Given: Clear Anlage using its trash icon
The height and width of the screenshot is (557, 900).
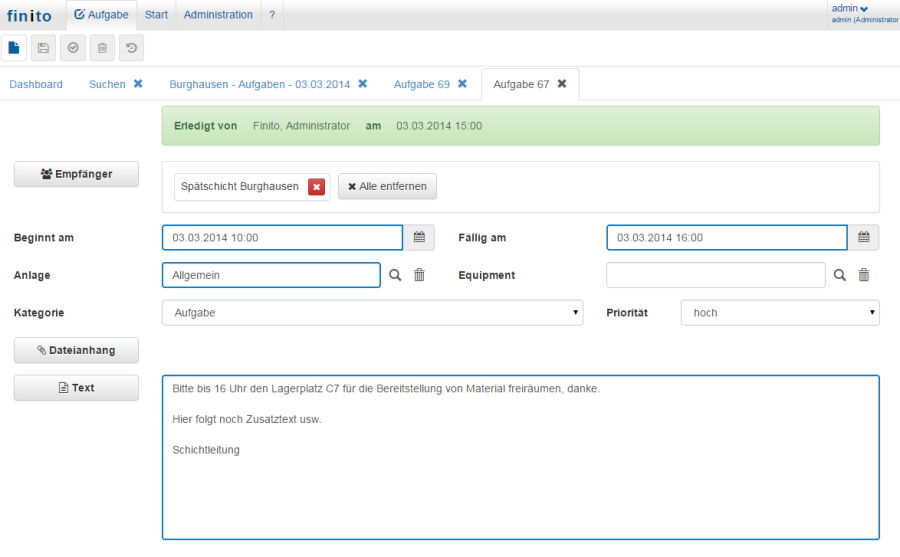Looking at the screenshot, I should (419, 275).
